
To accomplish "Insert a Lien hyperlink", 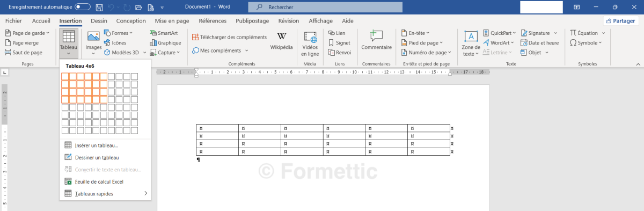I will pos(336,33).
